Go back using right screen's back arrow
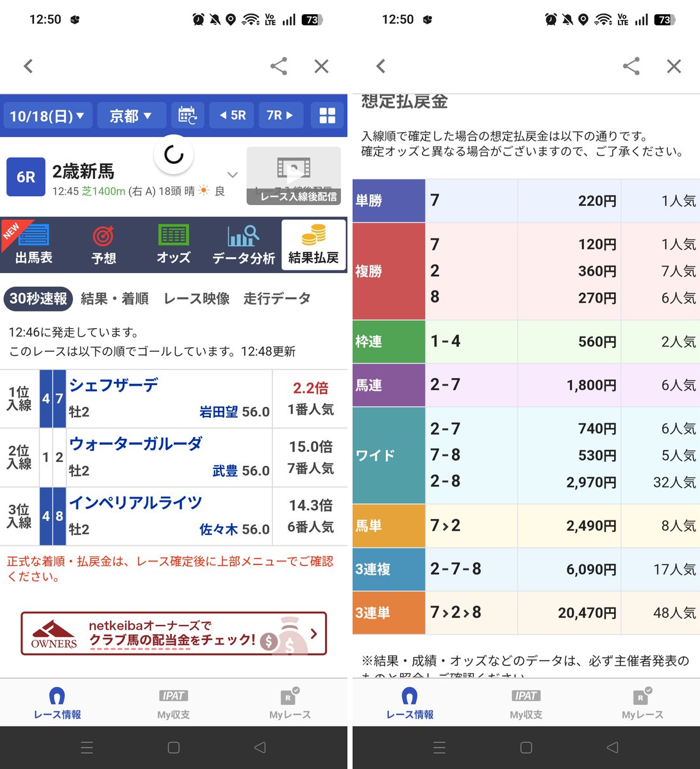700x769 pixels. 381,66
